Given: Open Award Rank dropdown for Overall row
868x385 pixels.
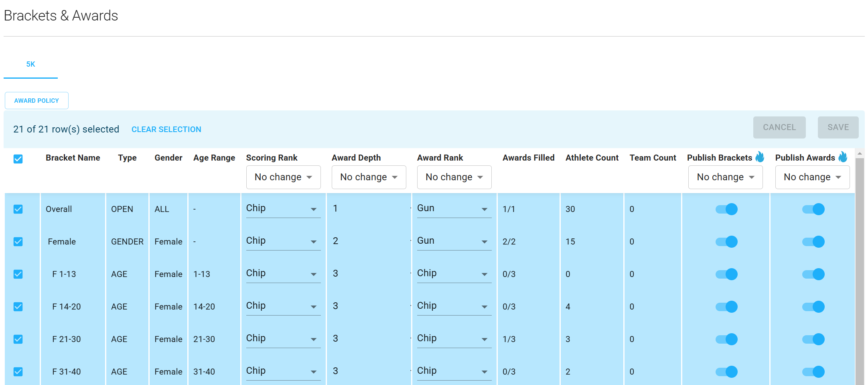Looking at the screenshot, I should pos(454,209).
